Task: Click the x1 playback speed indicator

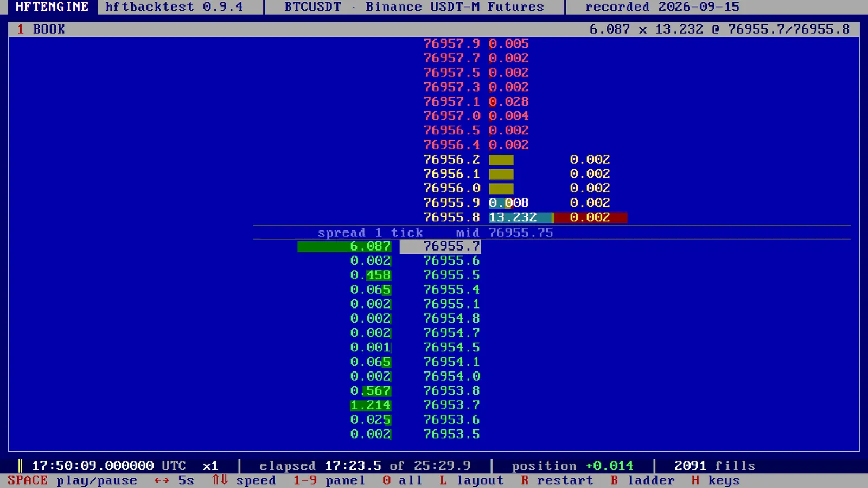Action: tap(210, 466)
